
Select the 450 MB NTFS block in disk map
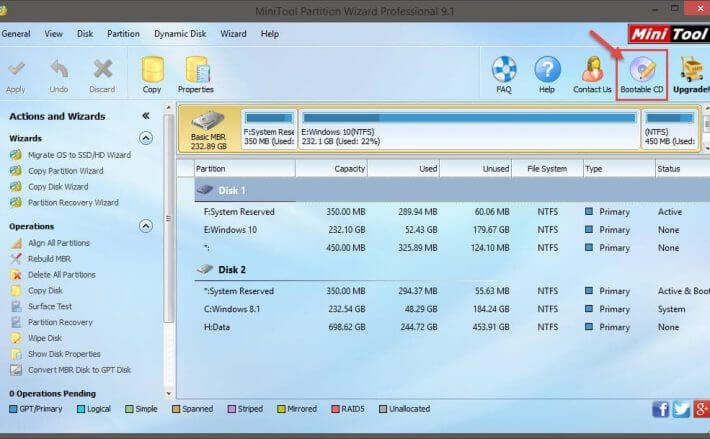[670, 129]
